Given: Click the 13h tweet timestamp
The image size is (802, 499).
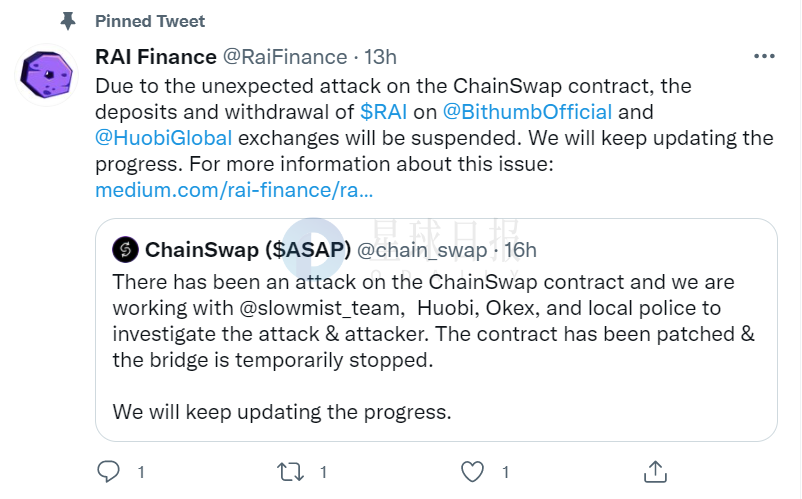Looking at the screenshot, I should coord(380,57).
